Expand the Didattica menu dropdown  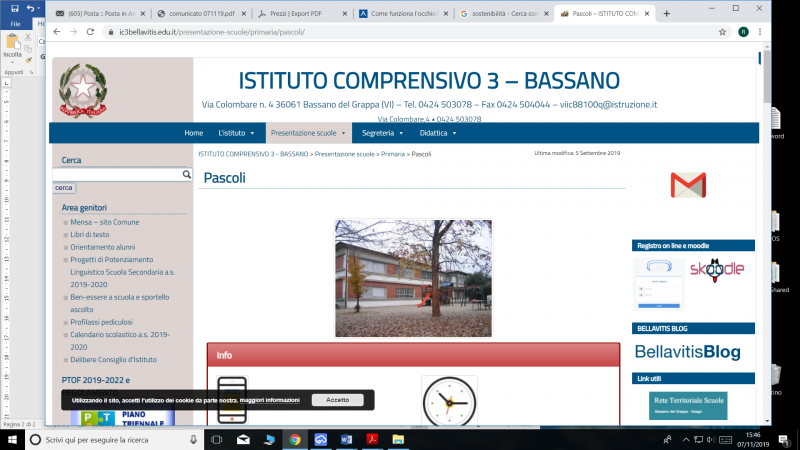pos(438,132)
